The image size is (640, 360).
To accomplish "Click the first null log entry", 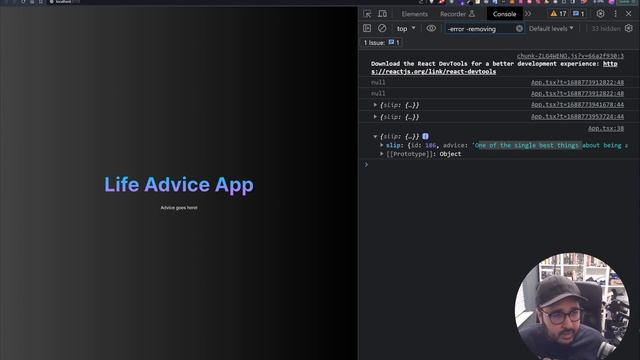I will pos(378,82).
